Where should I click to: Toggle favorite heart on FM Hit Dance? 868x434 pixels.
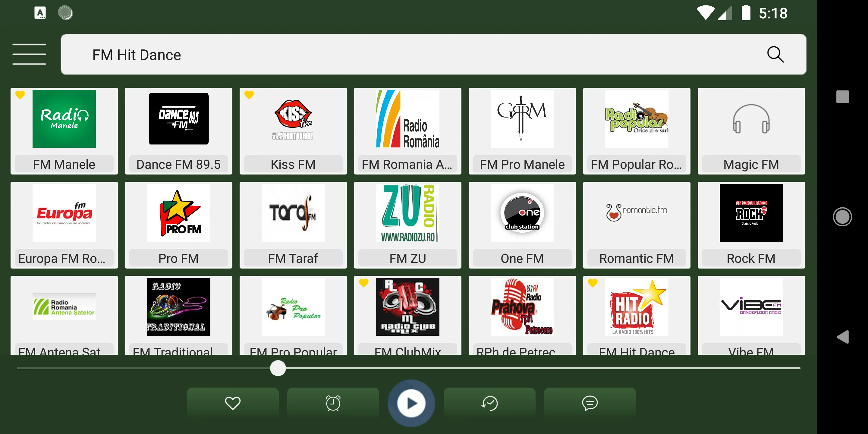click(x=593, y=283)
